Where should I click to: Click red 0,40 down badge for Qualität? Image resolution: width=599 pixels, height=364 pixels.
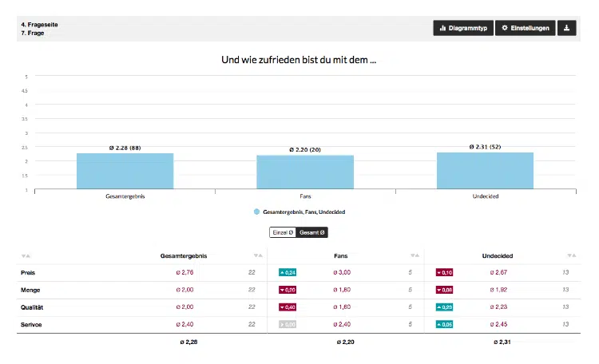coord(288,307)
